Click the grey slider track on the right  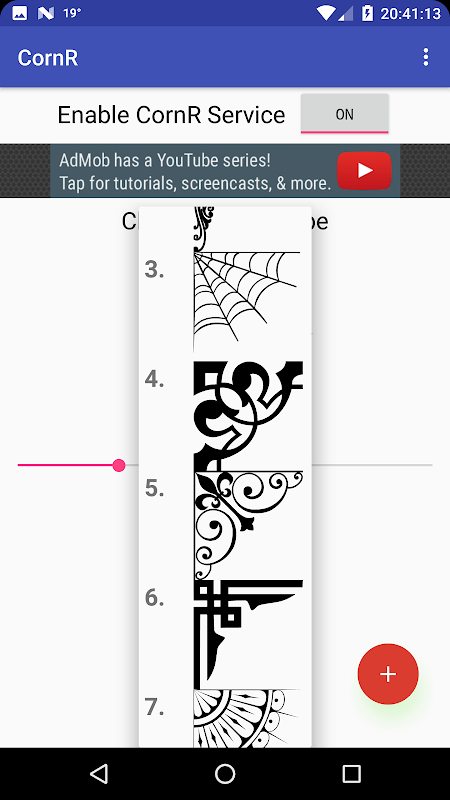point(372,465)
